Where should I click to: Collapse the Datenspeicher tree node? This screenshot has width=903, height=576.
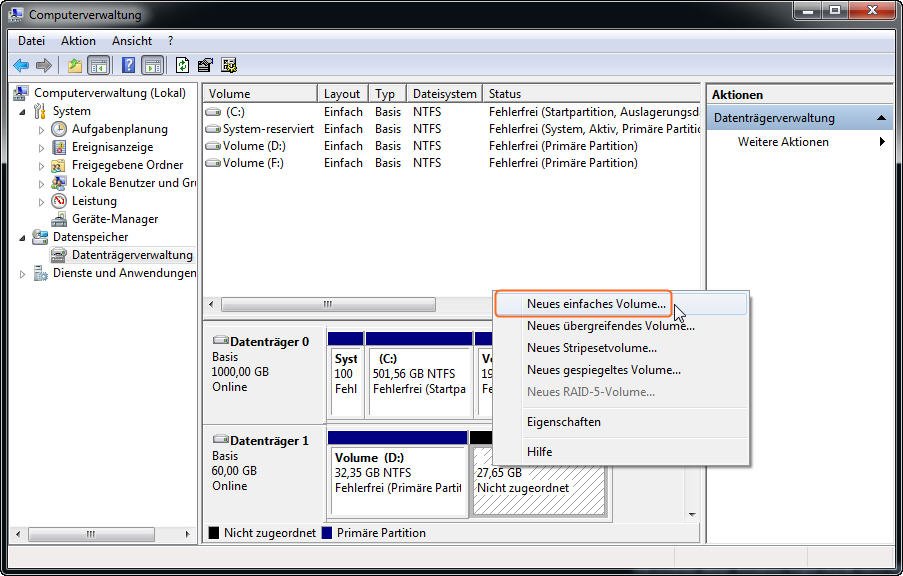24,238
